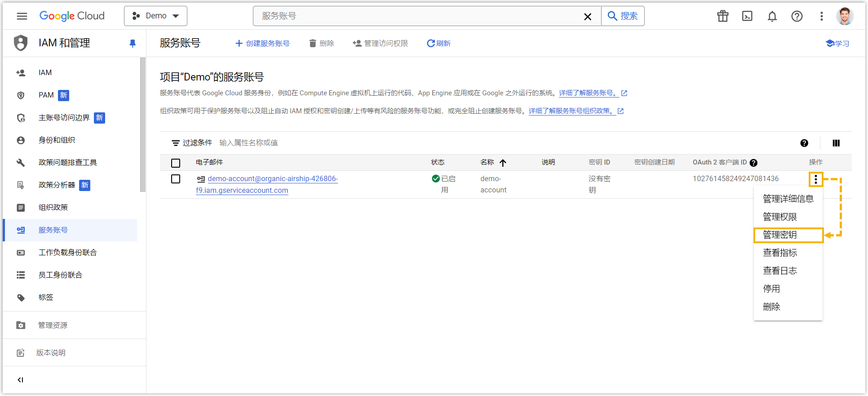Image resolution: width=868 pixels, height=396 pixels.
Task: Open the row actions three-dot menu
Action: [815, 179]
